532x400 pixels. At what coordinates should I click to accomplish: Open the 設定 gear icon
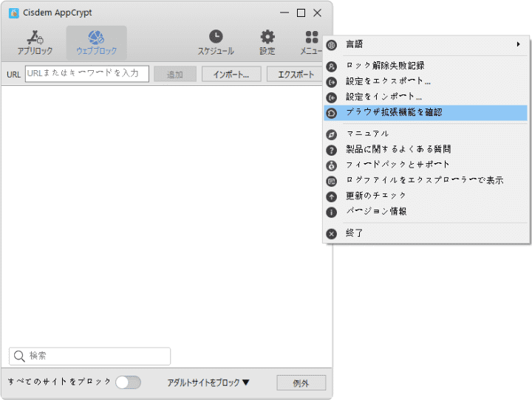click(267, 37)
